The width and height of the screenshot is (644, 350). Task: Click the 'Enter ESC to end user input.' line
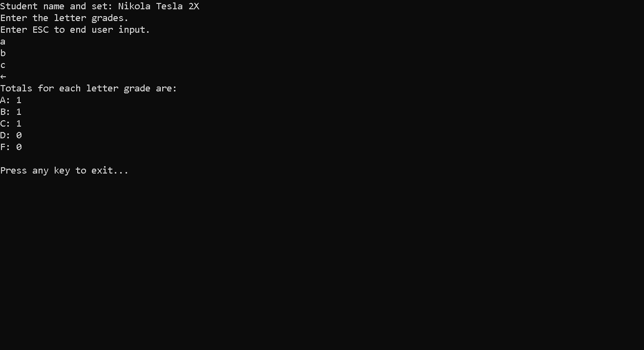[75, 30]
